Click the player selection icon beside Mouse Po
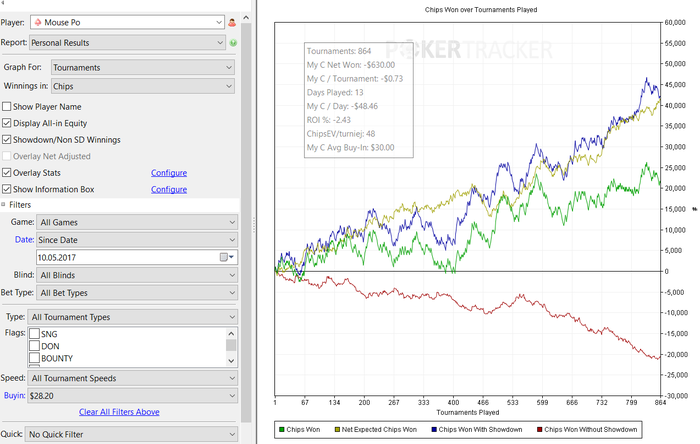The image size is (700, 444). [x=233, y=21]
